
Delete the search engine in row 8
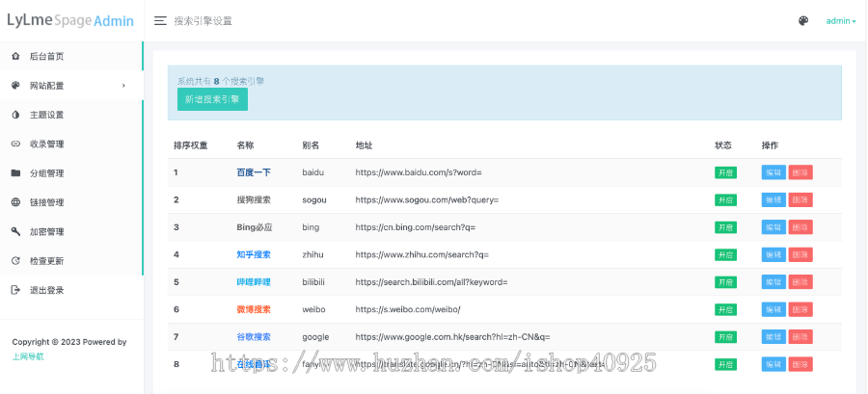click(800, 364)
